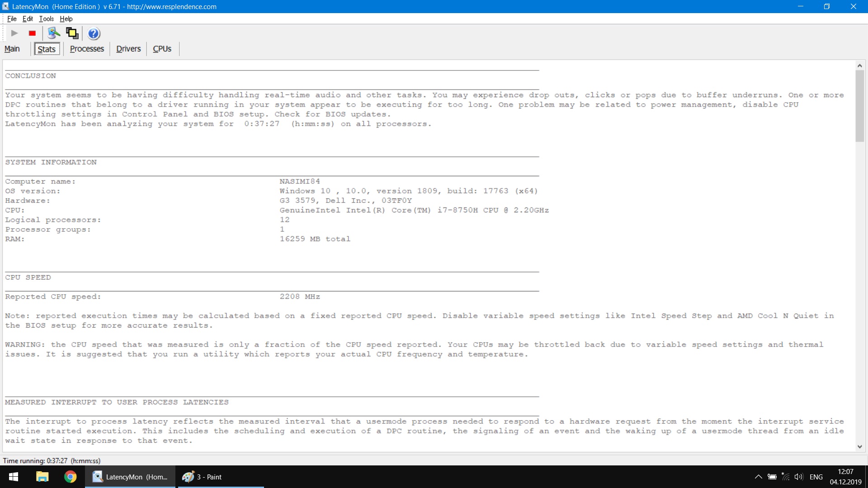This screenshot has height=488, width=868.
Task: Show hidden system tray icons chevron
Action: pyautogui.click(x=758, y=477)
